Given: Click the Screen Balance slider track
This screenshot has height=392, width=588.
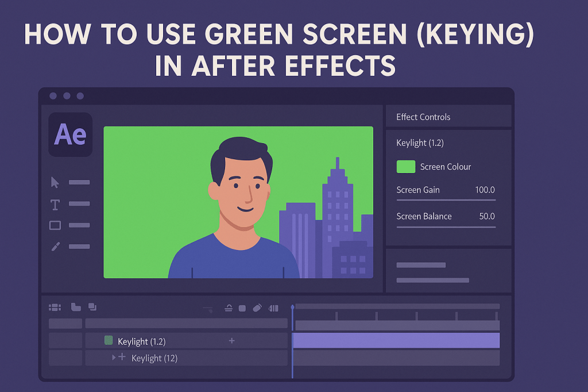Looking at the screenshot, I should tap(446, 227).
